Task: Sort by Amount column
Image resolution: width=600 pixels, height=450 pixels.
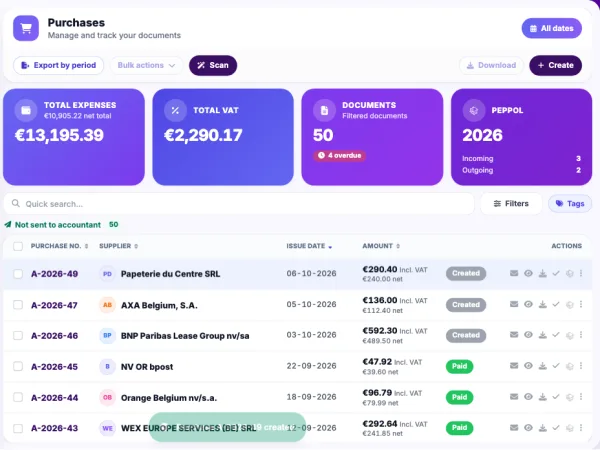Action: point(381,246)
